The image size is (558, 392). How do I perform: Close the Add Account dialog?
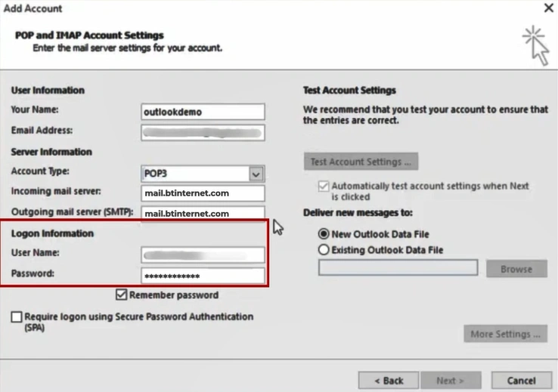pos(548,8)
